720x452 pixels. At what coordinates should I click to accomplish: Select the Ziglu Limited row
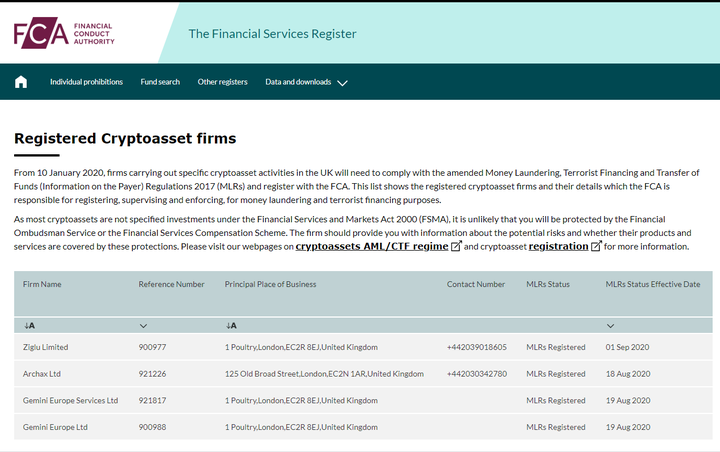(45, 347)
